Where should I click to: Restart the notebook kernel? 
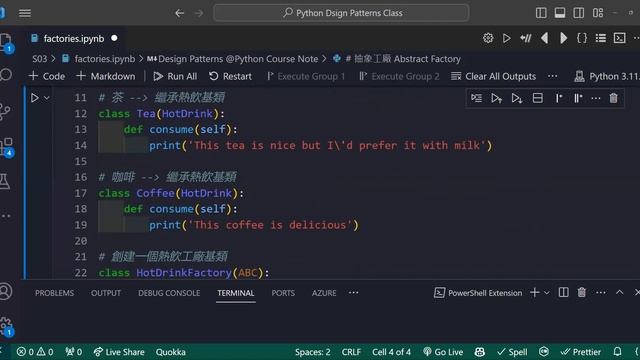click(x=231, y=76)
